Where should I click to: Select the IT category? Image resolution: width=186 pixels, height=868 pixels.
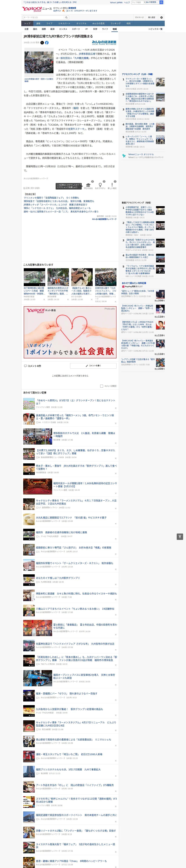pos(86,29)
